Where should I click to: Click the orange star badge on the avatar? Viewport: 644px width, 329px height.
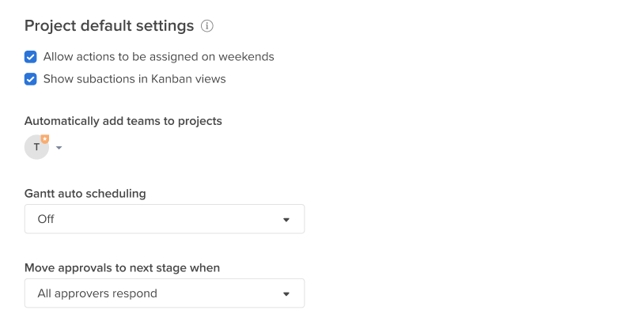(x=45, y=139)
